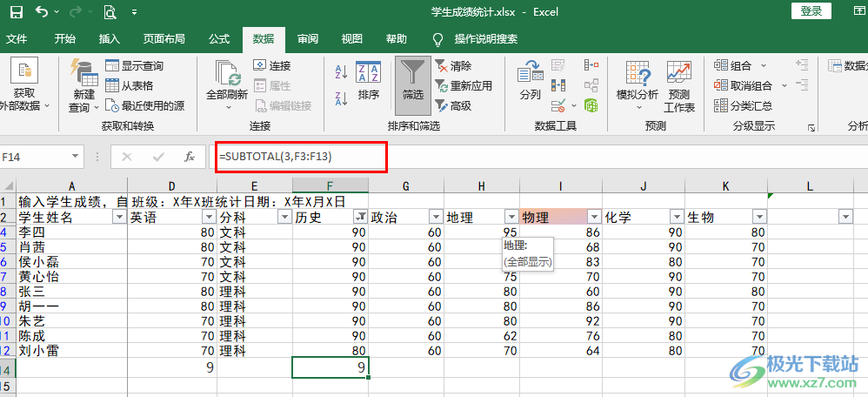Click the Insert Function fx icon
The height and width of the screenshot is (397, 868).
pos(190,158)
